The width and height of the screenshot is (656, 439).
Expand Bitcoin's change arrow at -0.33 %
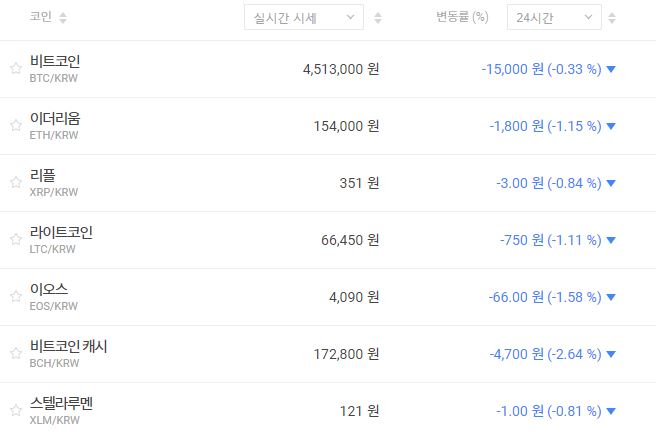coord(611,69)
